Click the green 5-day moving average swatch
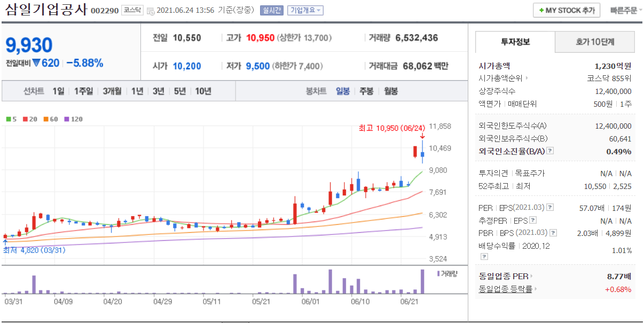This screenshot has width=644, height=323. [x=9, y=119]
